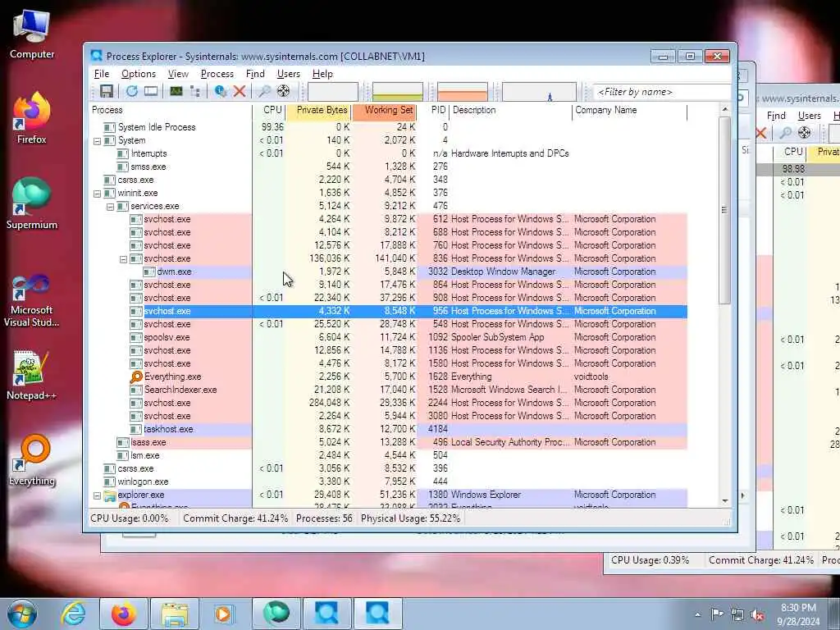This screenshot has height=630, width=840.
Task: Open the Help menu
Action: [322, 74]
